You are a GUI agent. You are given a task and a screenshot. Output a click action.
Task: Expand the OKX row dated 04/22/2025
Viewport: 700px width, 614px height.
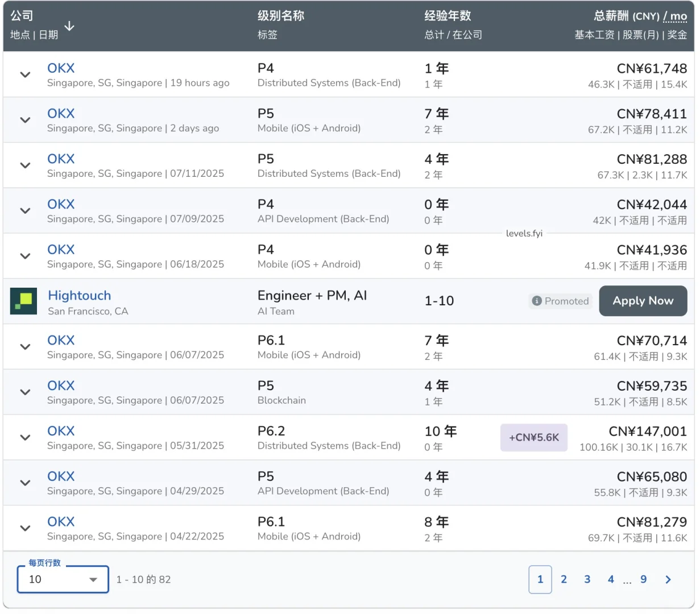[x=25, y=528]
